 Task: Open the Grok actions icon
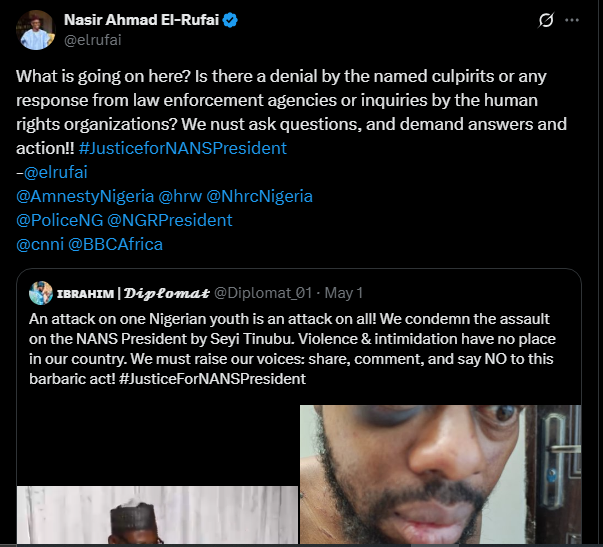pyautogui.click(x=546, y=20)
